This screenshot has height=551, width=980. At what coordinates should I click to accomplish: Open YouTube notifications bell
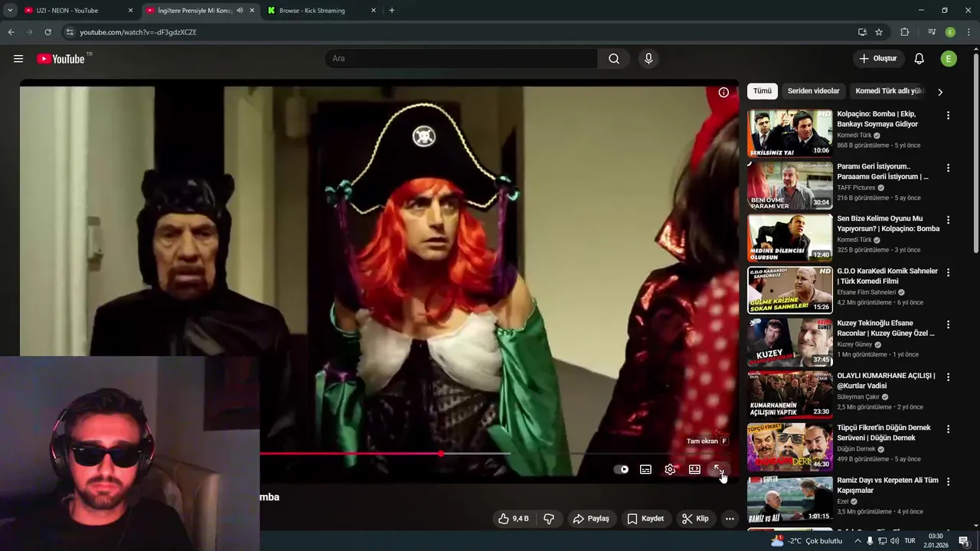(x=920, y=59)
